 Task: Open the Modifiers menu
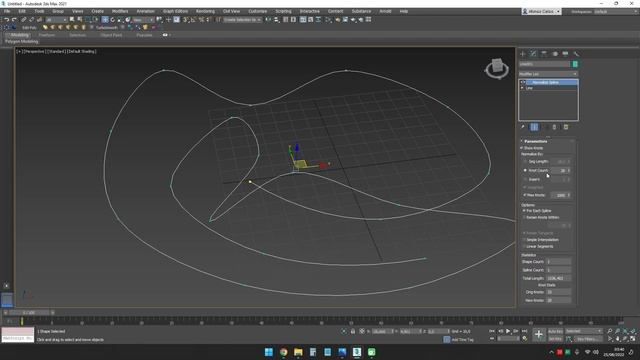pyautogui.click(x=120, y=11)
